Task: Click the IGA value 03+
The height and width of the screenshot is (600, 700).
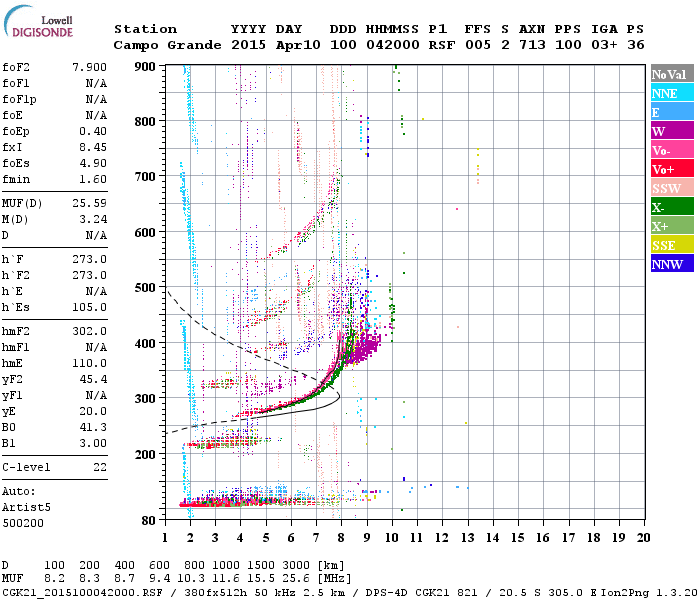Action: point(604,45)
